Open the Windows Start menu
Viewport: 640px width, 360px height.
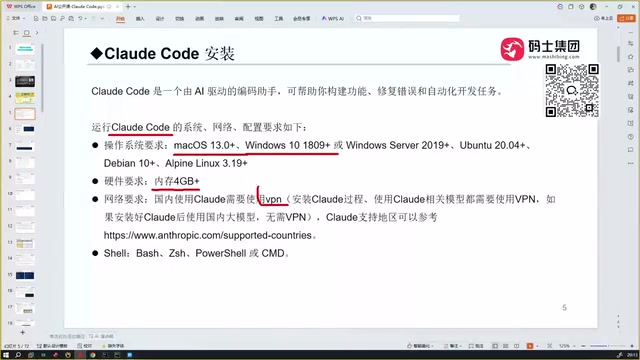[6, 355]
